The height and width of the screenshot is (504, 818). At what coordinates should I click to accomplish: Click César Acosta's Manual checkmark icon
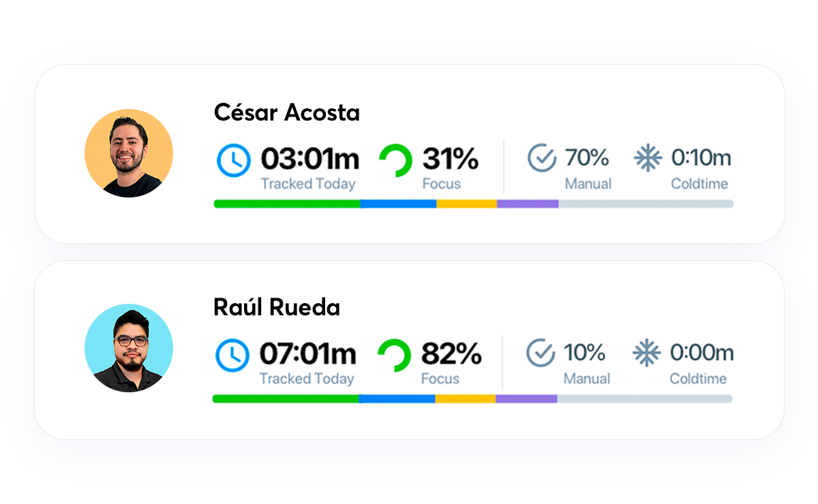pyautogui.click(x=542, y=158)
